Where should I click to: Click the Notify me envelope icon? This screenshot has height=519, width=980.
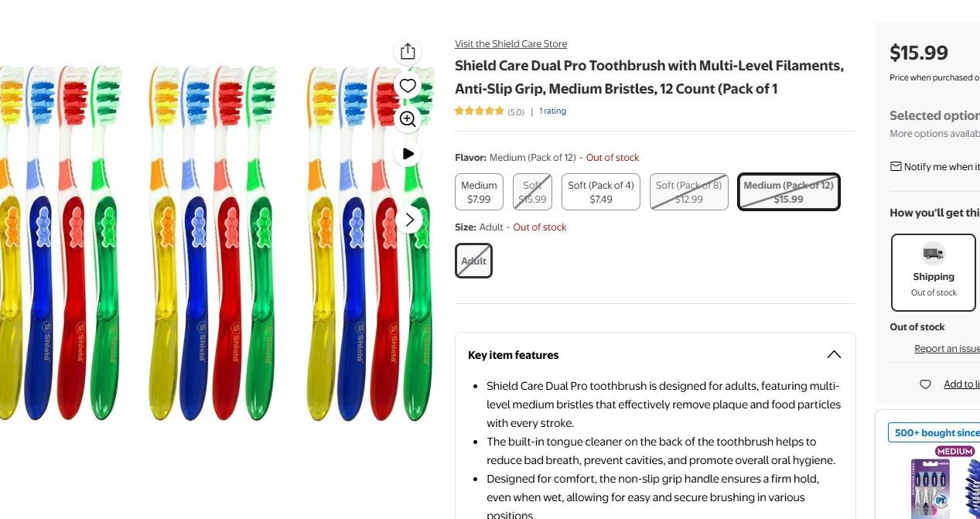click(x=896, y=166)
